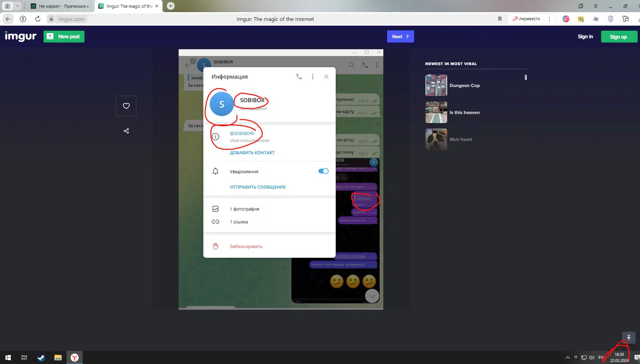This screenshot has width=640, height=364.
Task: Close the Информация panel
Action: pos(326,77)
